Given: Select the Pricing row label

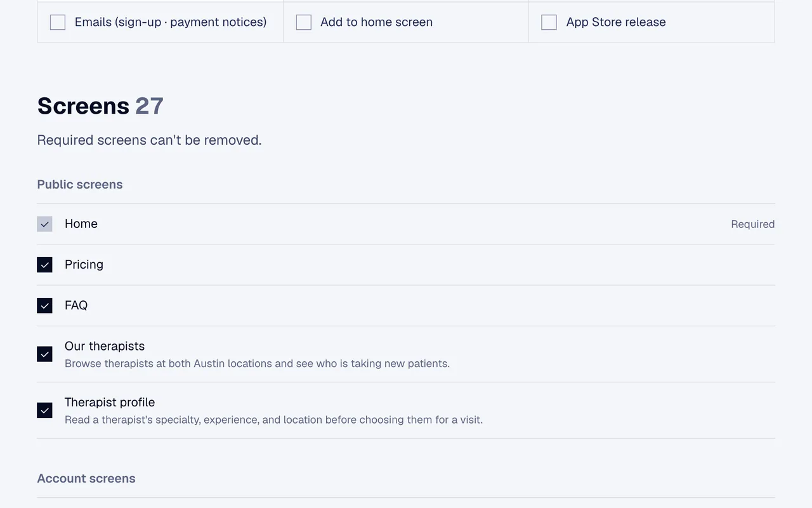Looking at the screenshot, I should 84,264.
